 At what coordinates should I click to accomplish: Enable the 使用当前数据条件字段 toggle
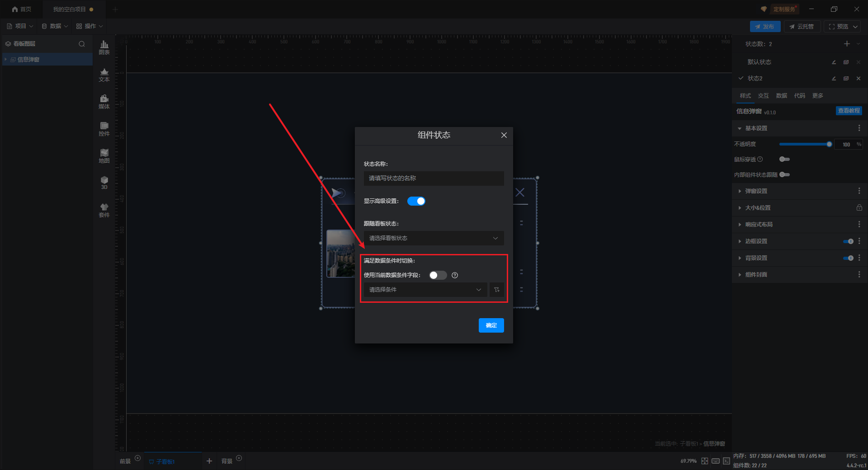[x=438, y=275]
